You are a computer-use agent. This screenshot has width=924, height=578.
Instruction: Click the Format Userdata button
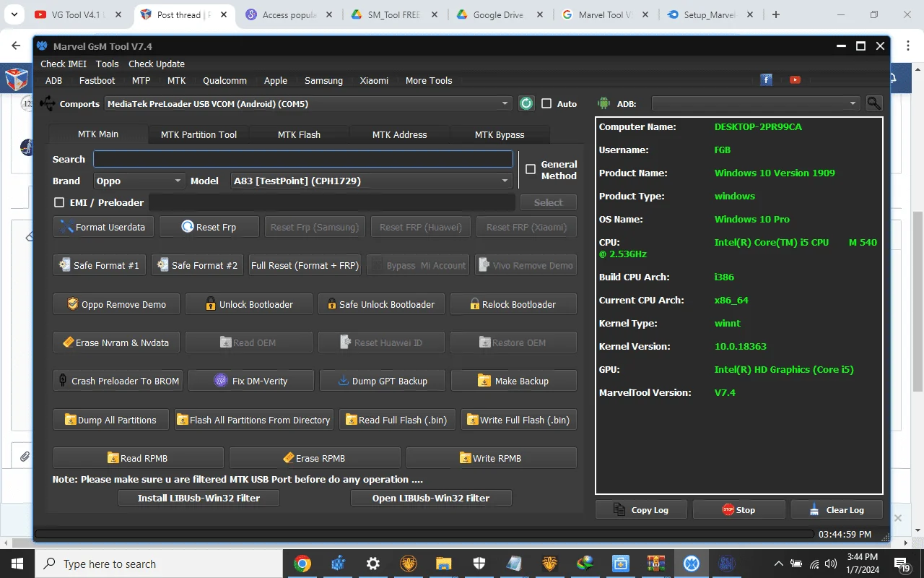point(103,227)
